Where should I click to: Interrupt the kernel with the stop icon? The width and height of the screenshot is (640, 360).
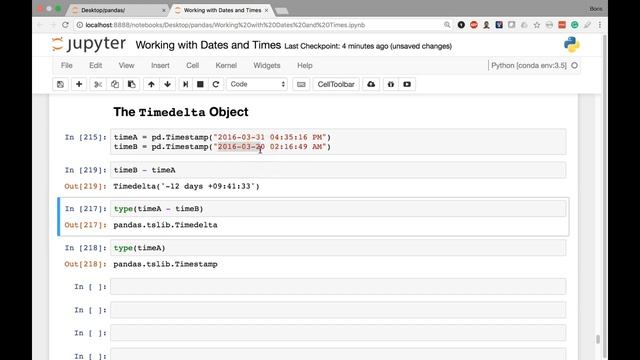(200, 84)
